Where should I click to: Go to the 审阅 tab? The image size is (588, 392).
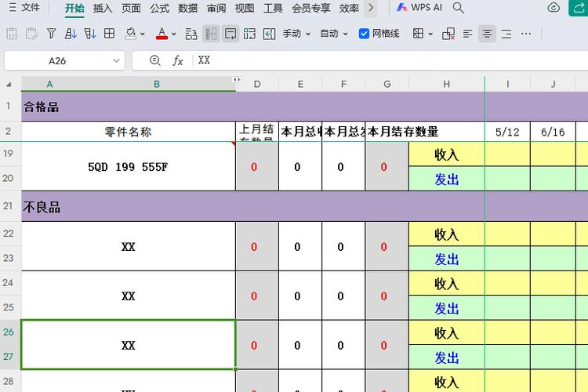216,8
